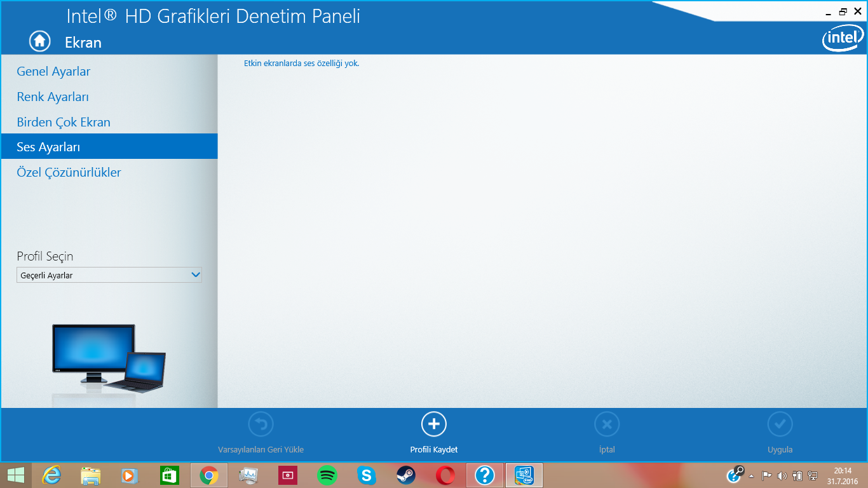Click the Intel logo
This screenshot has width=868, height=488.
pyautogui.click(x=843, y=39)
